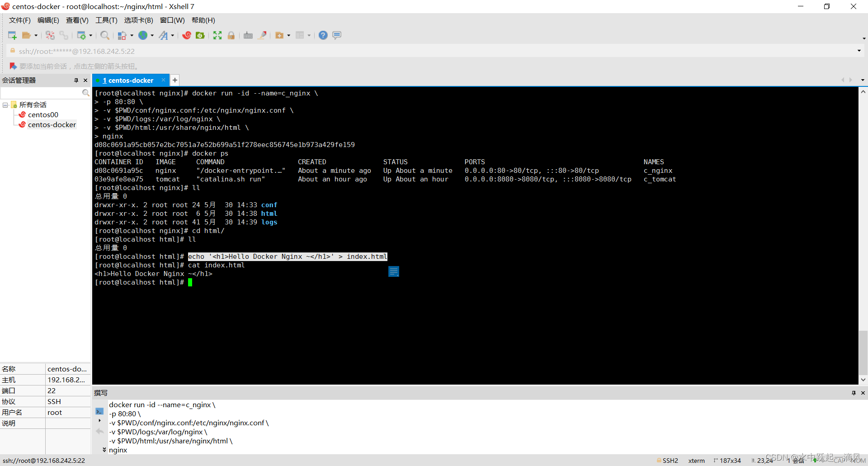The height and width of the screenshot is (466, 868).
Task: Click the highlighter pen toolbar icon
Action: coord(262,35)
